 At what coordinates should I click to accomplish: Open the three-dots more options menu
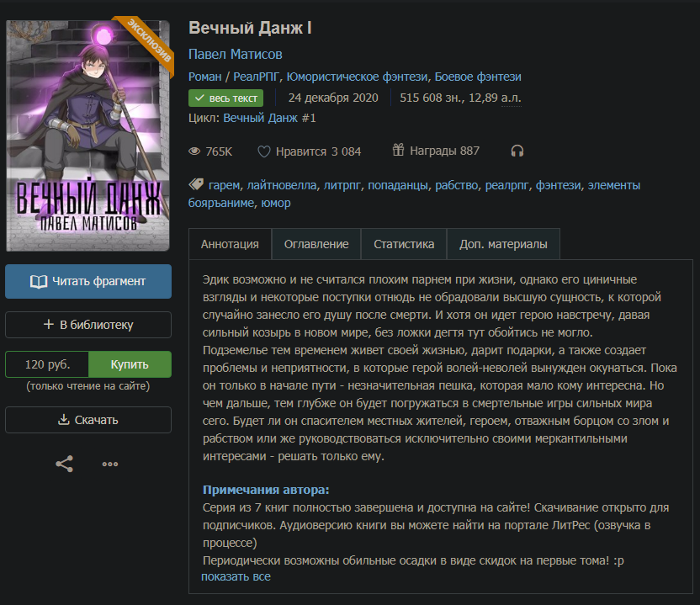pyautogui.click(x=110, y=464)
